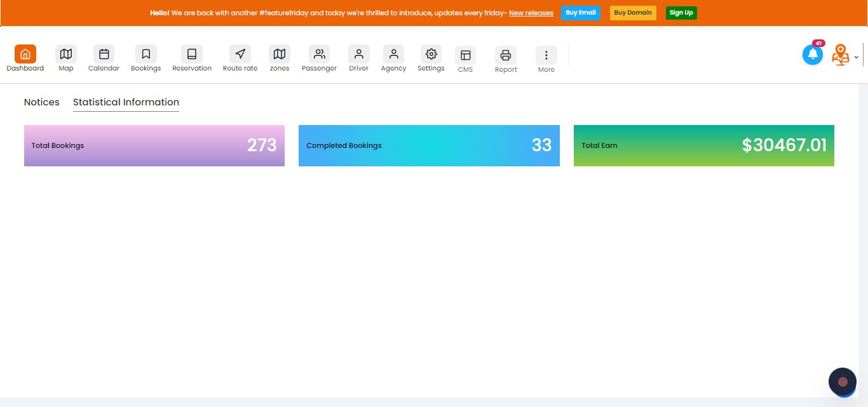Open the Settings gear icon
868x407 pixels.
[x=431, y=54]
